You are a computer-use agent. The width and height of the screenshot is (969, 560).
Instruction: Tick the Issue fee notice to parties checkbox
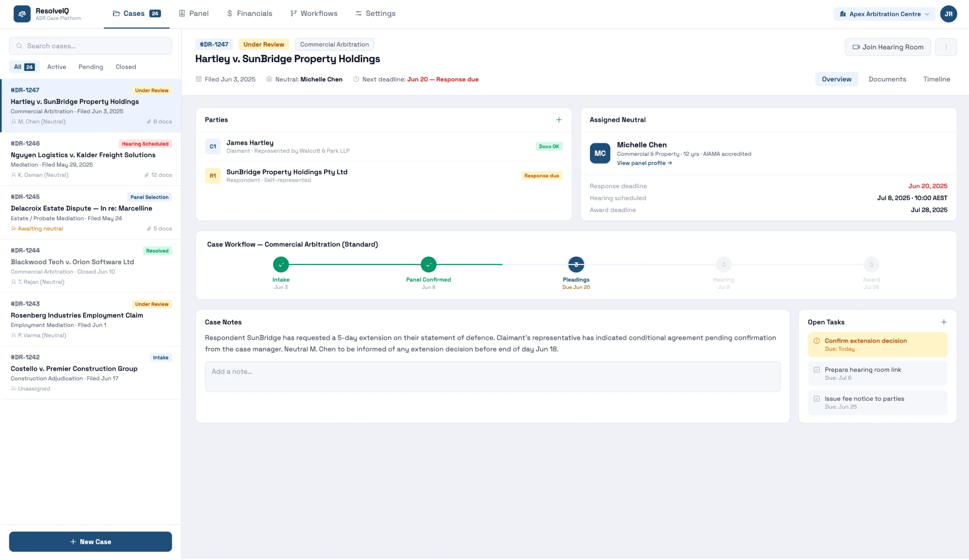pyautogui.click(x=816, y=399)
